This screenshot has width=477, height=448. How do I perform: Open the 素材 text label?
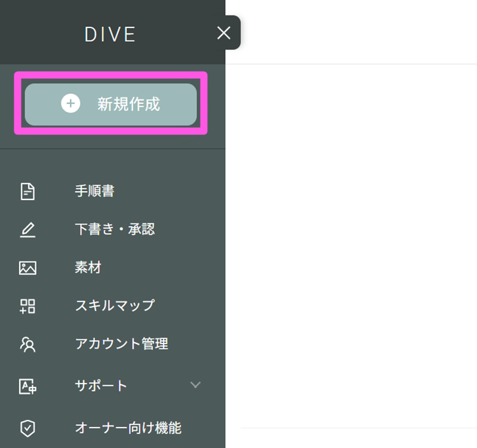pyautogui.click(x=88, y=268)
